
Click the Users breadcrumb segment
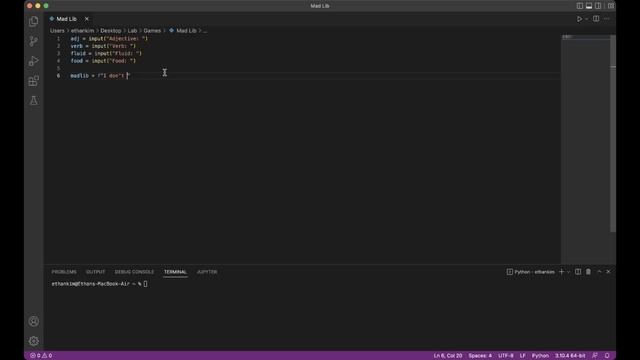tap(57, 31)
